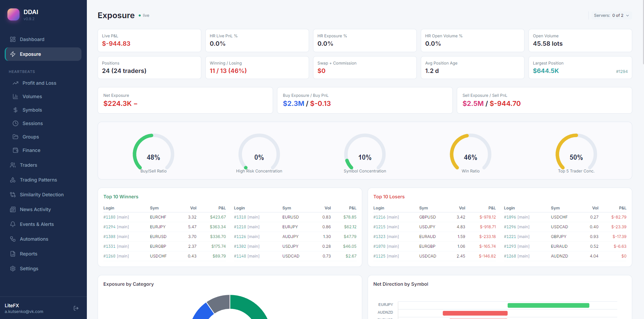This screenshot has width=644, height=319.
Task: Click the Traders people icon
Action: [13, 165]
